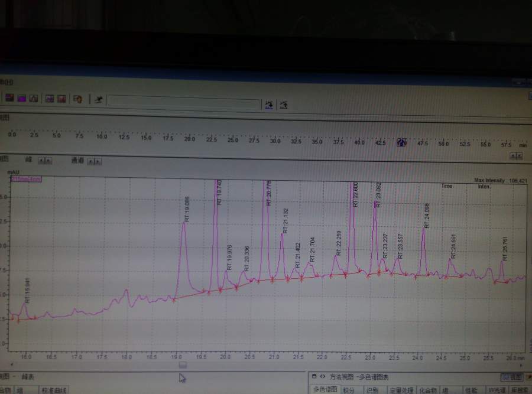Select the 化合物 tab in method view
Screen dimensions: 532x394
(428, 390)
